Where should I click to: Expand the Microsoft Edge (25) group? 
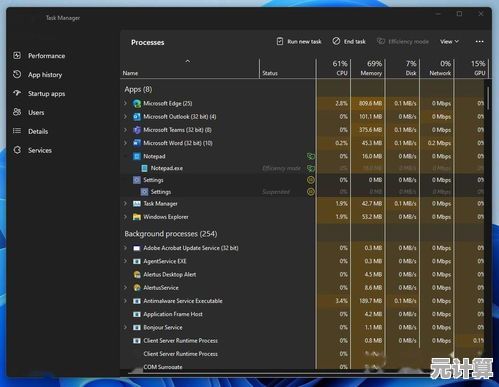pyautogui.click(x=125, y=103)
